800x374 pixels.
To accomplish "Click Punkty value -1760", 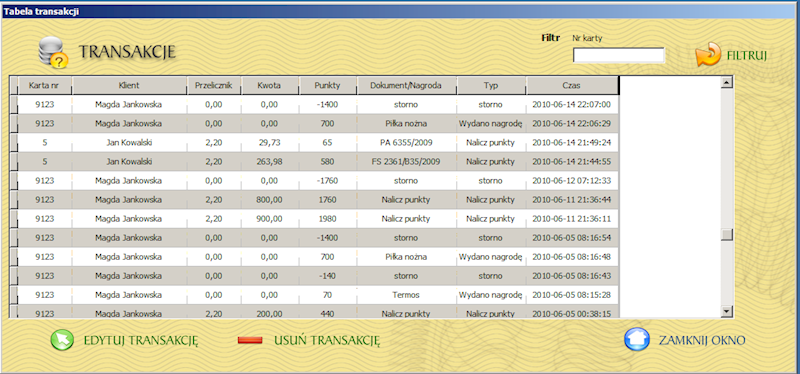I will (x=328, y=181).
